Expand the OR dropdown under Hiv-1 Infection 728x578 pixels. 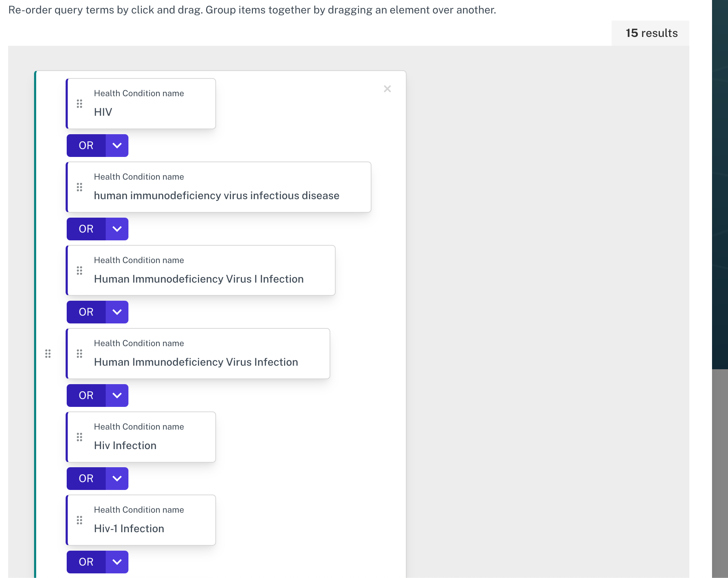(117, 562)
